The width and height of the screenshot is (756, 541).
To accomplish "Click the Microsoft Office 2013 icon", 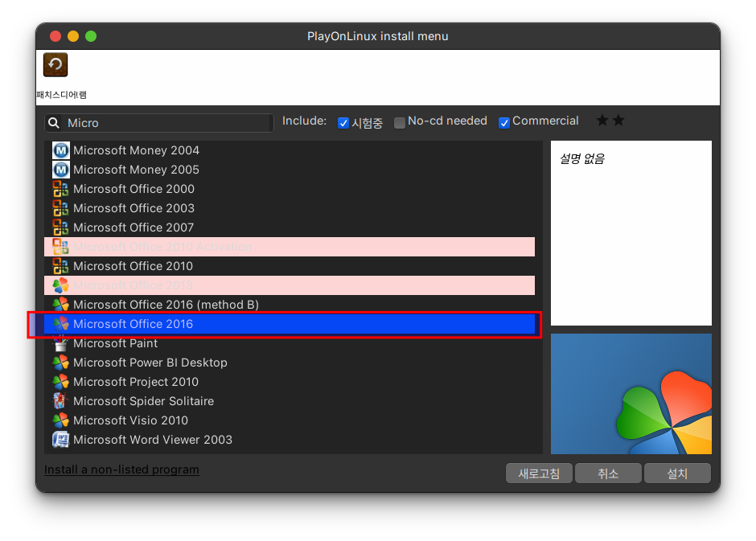I will pos(61,285).
